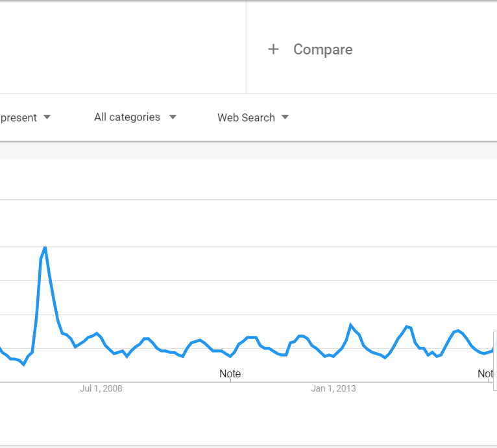Open the All categories dropdown
Screen dimensions: 497x448
pos(127,117)
